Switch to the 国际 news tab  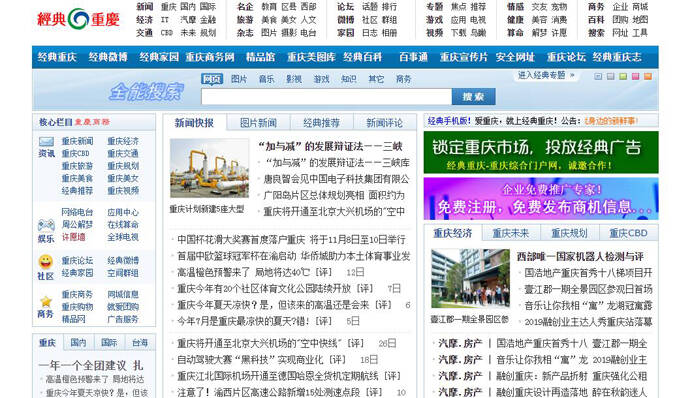pyautogui.click(x=109, y=343)
